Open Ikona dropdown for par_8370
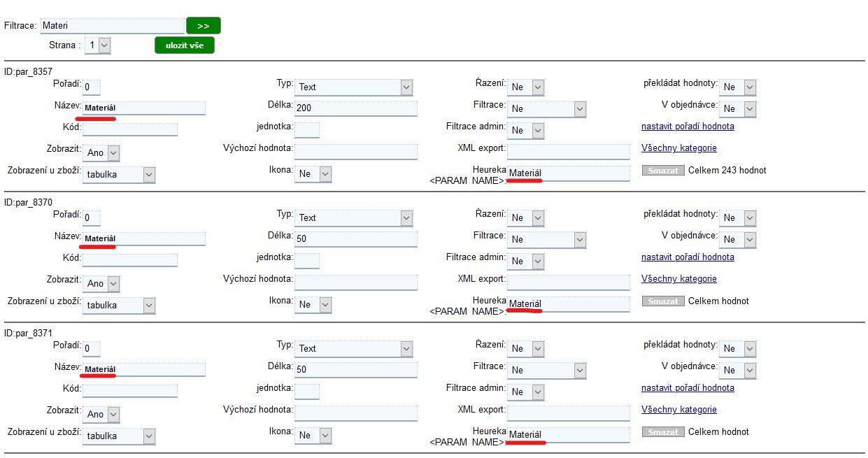The width and height of the screenshot is (868, 458). click(313, 305)
